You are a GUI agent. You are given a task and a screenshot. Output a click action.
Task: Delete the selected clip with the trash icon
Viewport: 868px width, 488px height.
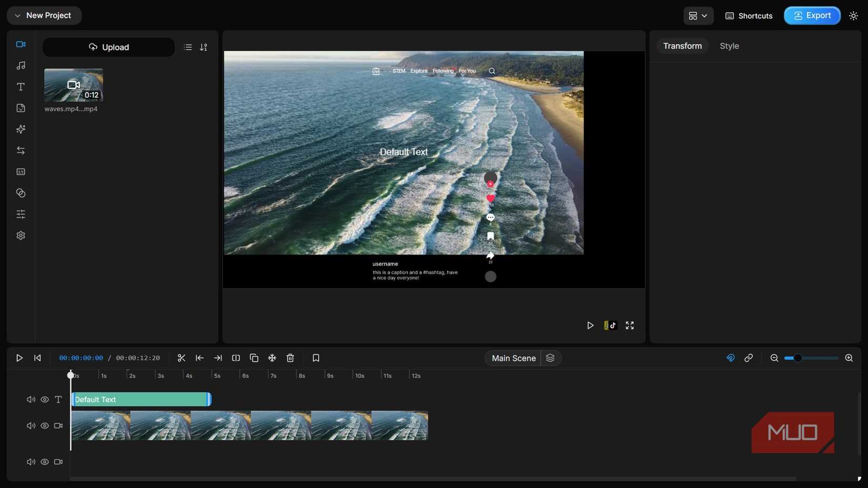pos(290,358)
